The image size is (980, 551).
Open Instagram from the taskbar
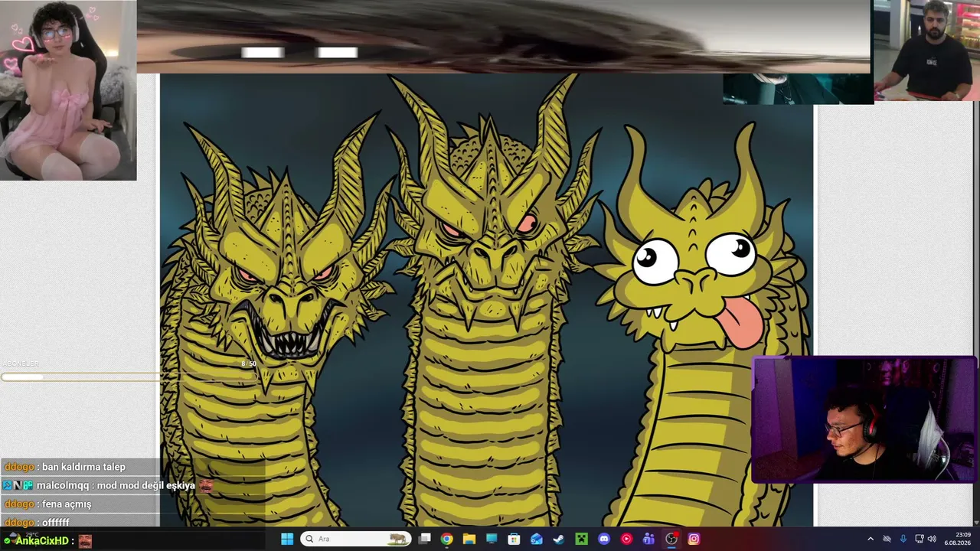[x=694, y=539]
